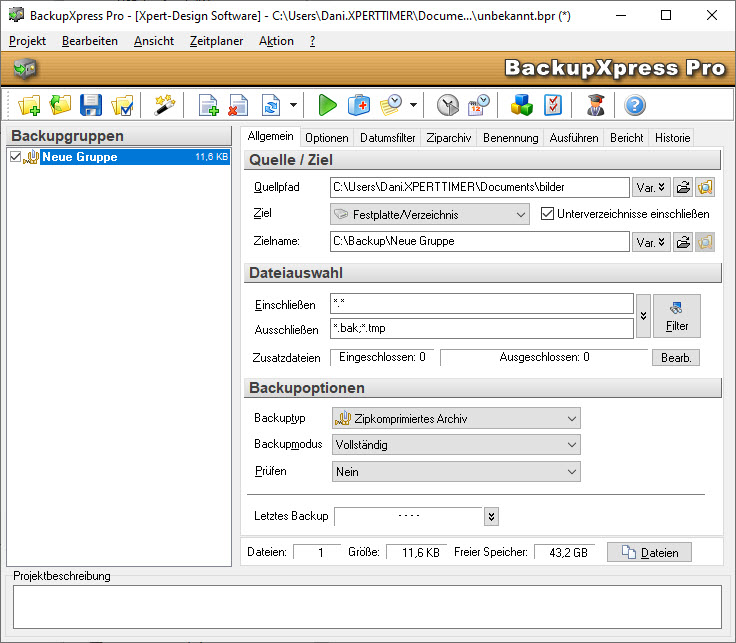
Task: Open the Backupmodus Vollständig dropdown
Action: (x=456, y=444)
